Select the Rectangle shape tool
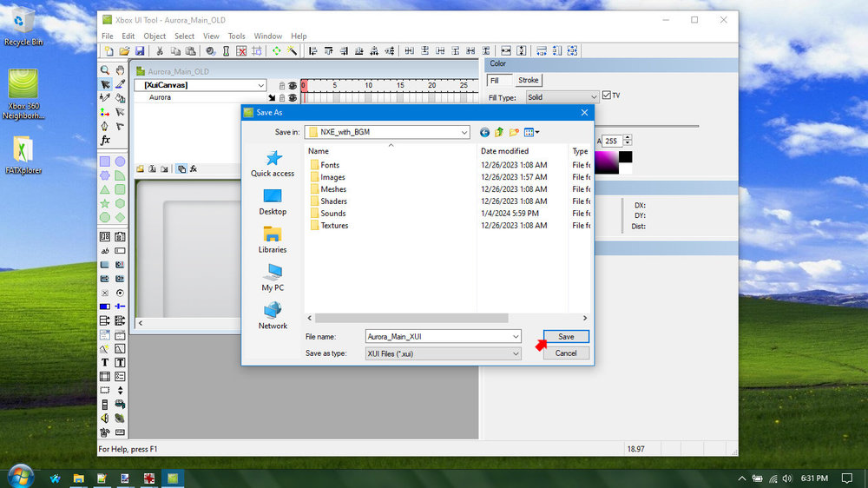Screen dimensions: 868x488 click(x=105, y=162)
